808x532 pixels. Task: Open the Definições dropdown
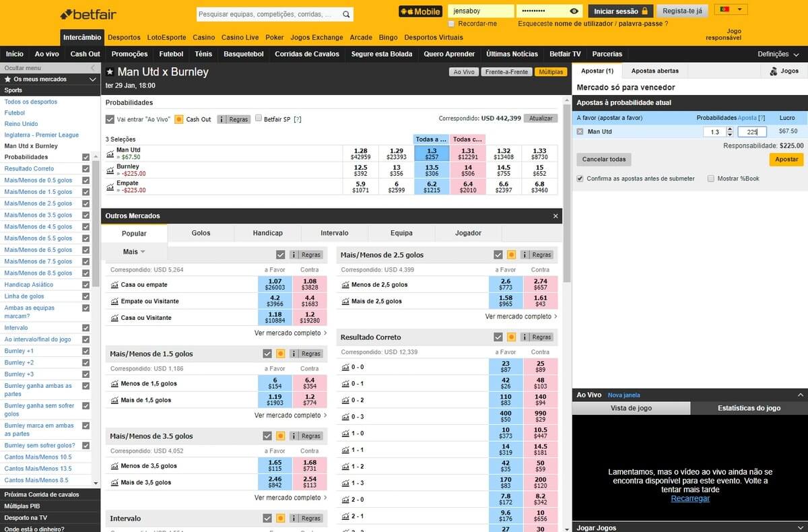(777, 54)
